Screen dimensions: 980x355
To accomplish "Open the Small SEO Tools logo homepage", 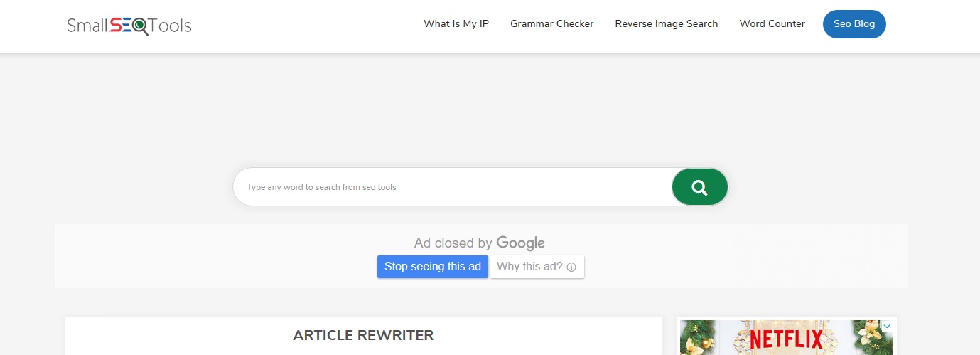I will click(x=129, y=26).
